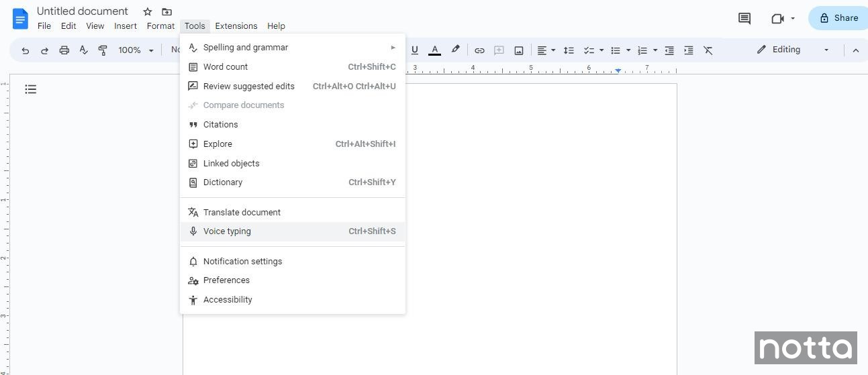868x375 pixels.
Task: Insert a bulleted list
Action: coord(616,50)
